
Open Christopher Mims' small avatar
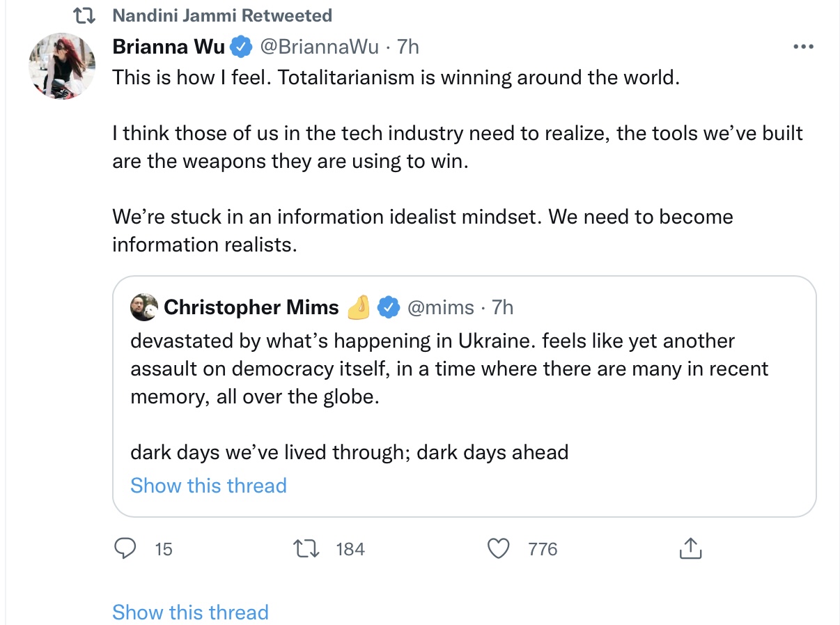(x=144, y=307)
